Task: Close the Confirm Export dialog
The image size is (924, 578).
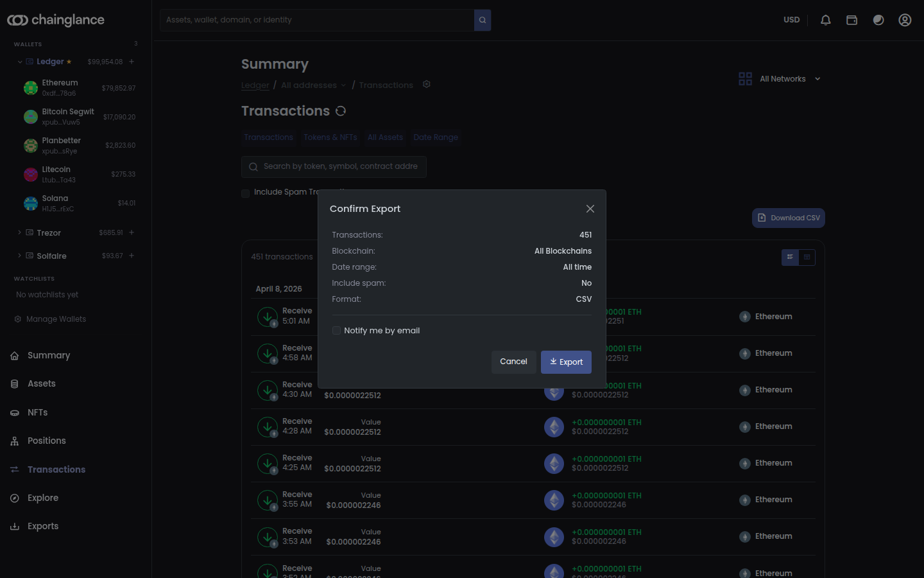Action: [590, 209]
